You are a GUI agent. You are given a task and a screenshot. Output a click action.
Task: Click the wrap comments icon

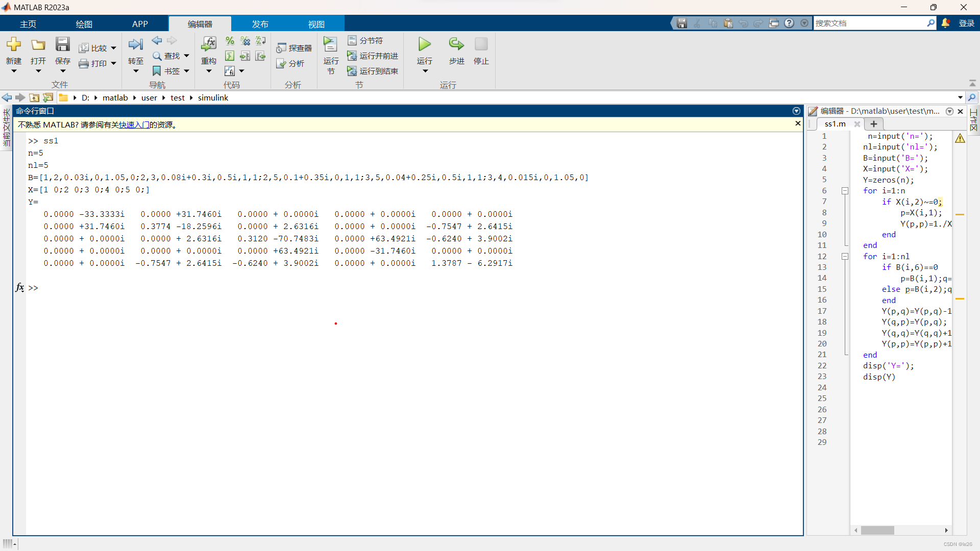click(x=260, y=40)
